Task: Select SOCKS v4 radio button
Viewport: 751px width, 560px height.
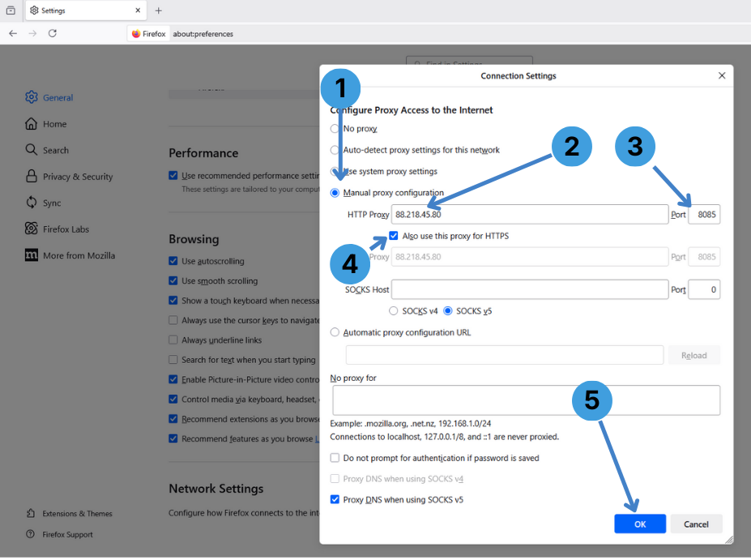Action: point(393,311)
